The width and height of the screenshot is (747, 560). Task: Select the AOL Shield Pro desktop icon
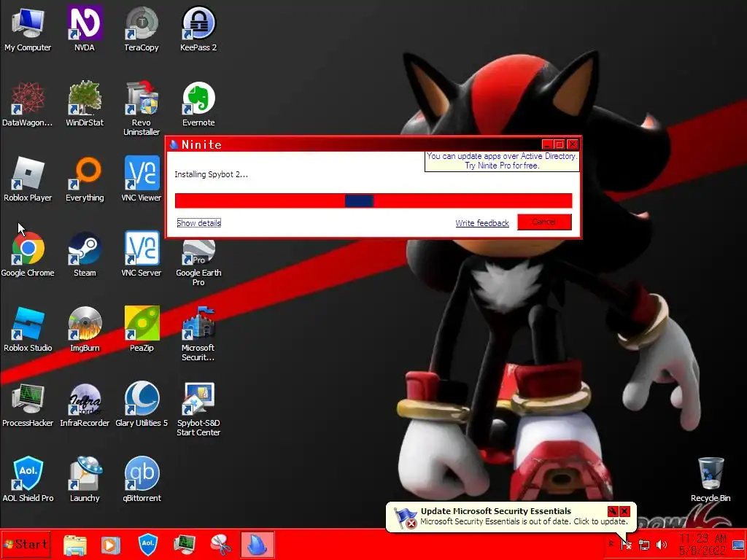28,480
